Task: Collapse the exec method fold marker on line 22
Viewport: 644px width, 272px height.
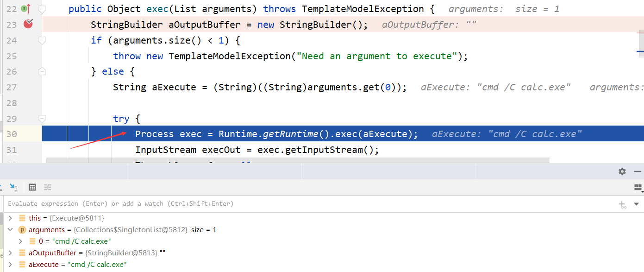Action: coord(42,9)
